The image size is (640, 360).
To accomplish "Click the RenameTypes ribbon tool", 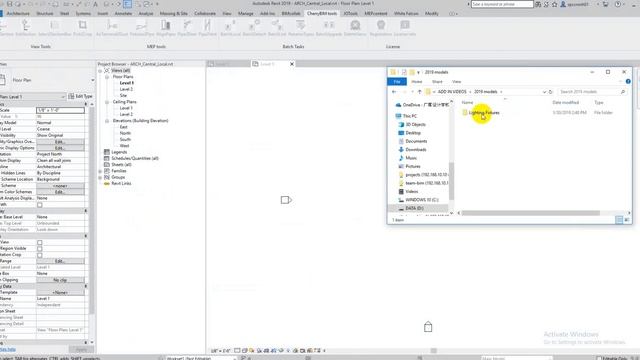I will (x=301, y=28).
